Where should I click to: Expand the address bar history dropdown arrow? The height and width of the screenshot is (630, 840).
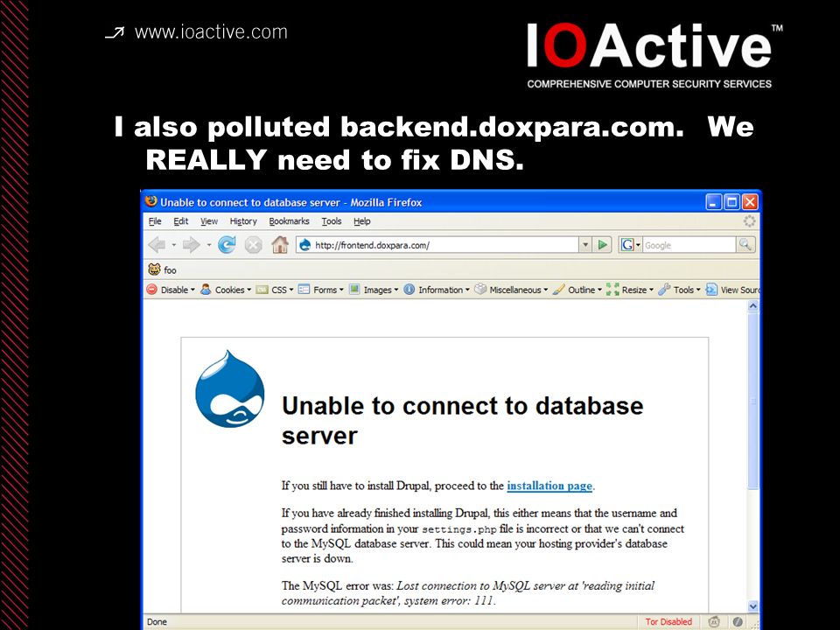pos(585,245)
